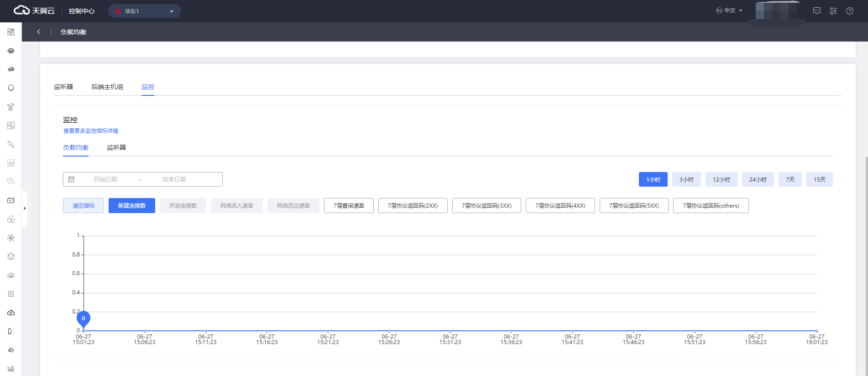Expand the sidebar with the arrow handle
Image resolution: width=868 pixels, height=376 pixels.
pos(25,208)
